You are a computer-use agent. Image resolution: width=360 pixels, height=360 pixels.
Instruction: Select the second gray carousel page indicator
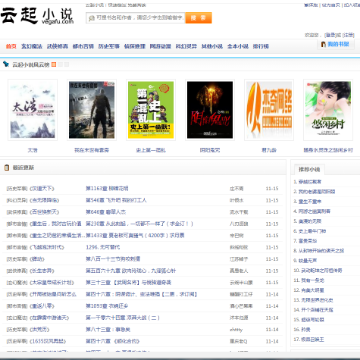[x=60, y=64]
